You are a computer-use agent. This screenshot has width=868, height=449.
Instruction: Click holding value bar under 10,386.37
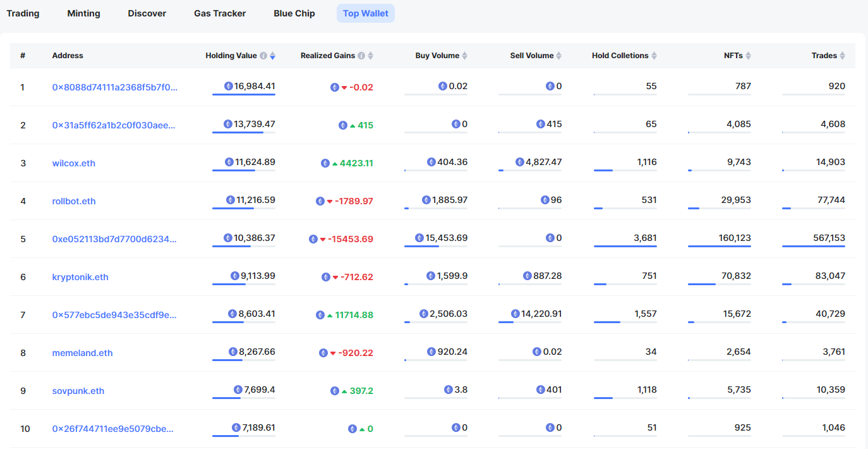(x=243, y=246)
